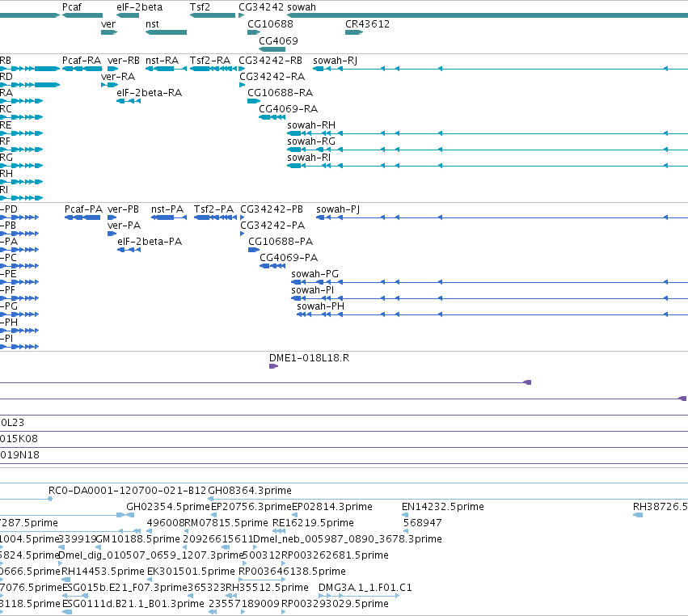Select the nst-PA protein feature

pos(169,217)
